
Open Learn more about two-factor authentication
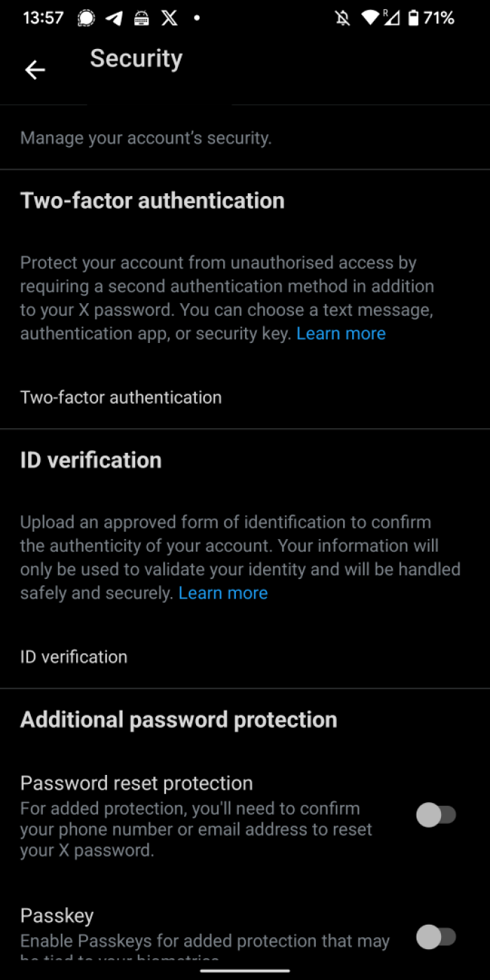pos(341,333)
